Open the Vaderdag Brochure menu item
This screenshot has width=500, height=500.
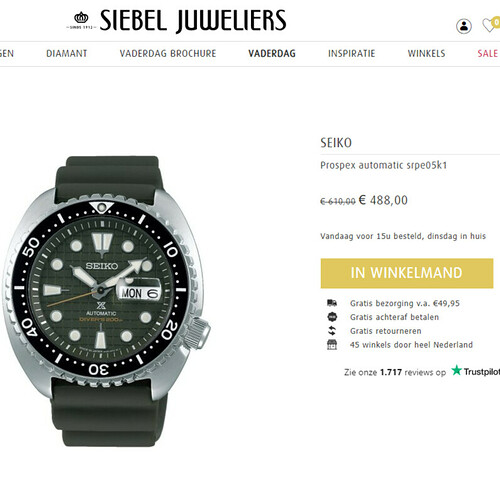(x=168, y=53)
